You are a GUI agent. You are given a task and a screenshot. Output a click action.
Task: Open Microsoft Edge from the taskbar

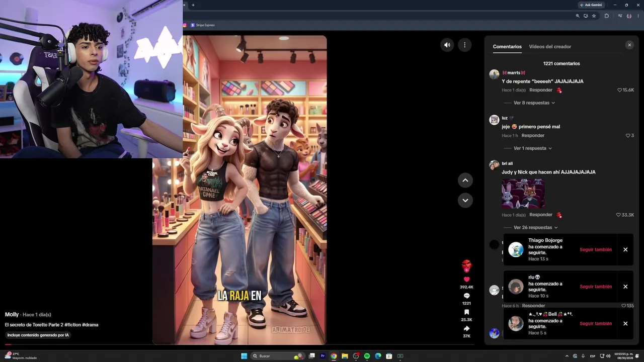click(378, 356)
